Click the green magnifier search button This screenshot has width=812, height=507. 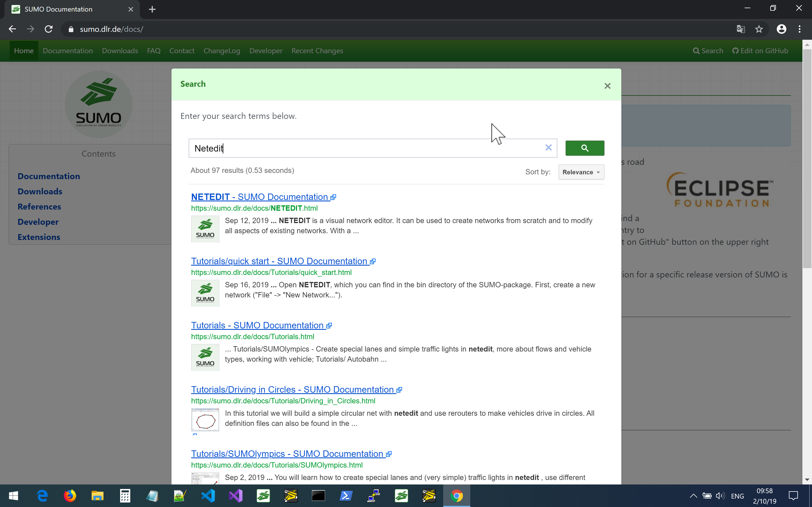click(584, 148)
